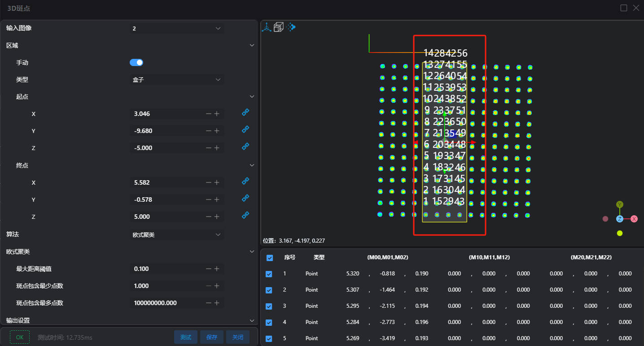Viewport: 644px width, 346px height.
Task: Click link icon for end point Z
Action: 245,215
